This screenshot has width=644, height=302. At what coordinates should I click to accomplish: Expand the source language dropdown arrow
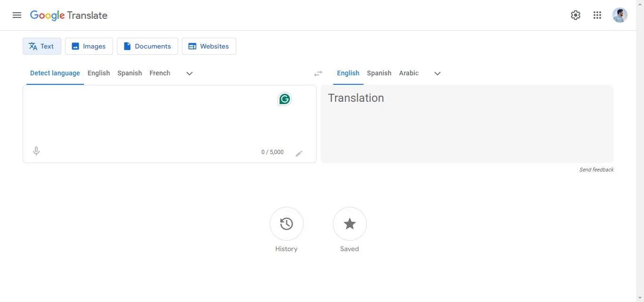pyautogui.click(x=190, y=73)
